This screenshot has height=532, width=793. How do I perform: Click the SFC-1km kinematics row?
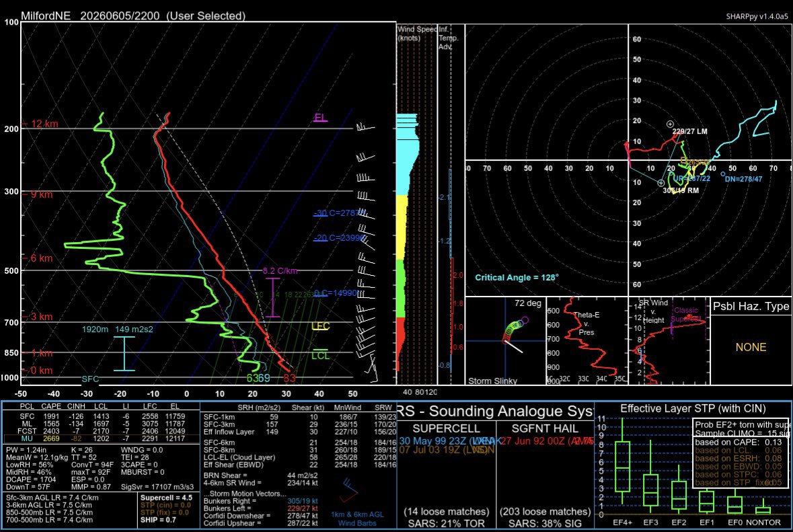point(299,417)
